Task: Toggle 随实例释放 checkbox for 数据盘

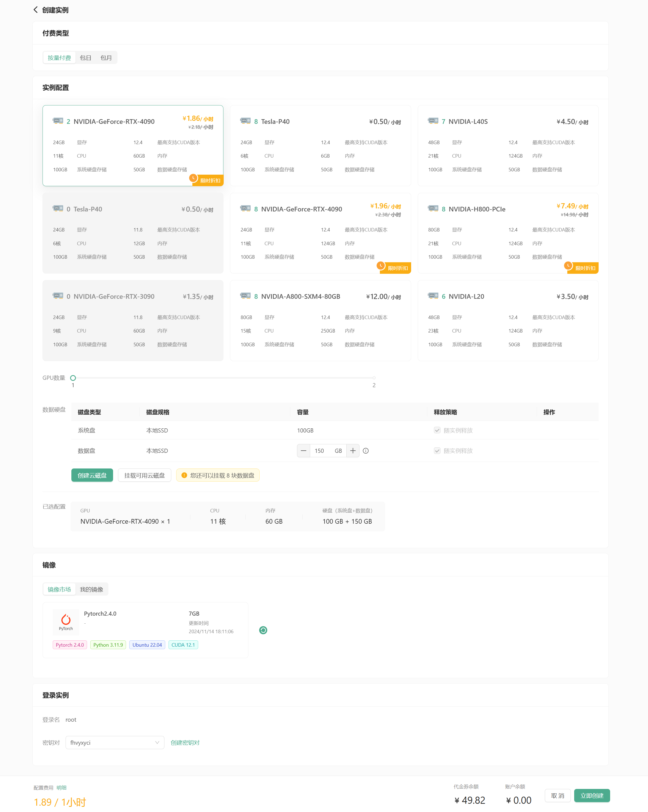Action: [437, 451]
